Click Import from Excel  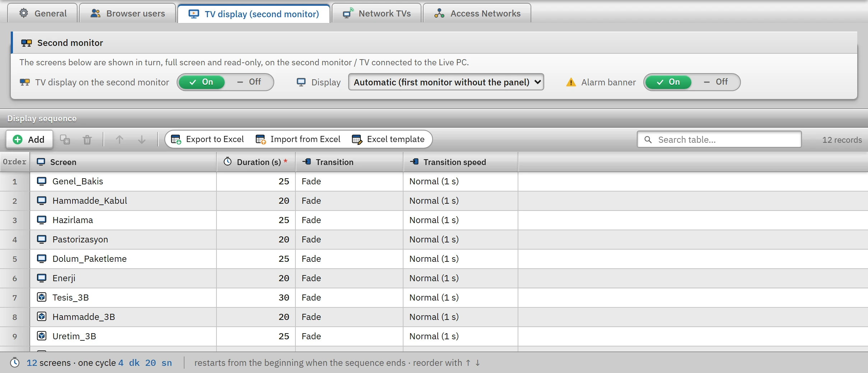tap(298, 139)
